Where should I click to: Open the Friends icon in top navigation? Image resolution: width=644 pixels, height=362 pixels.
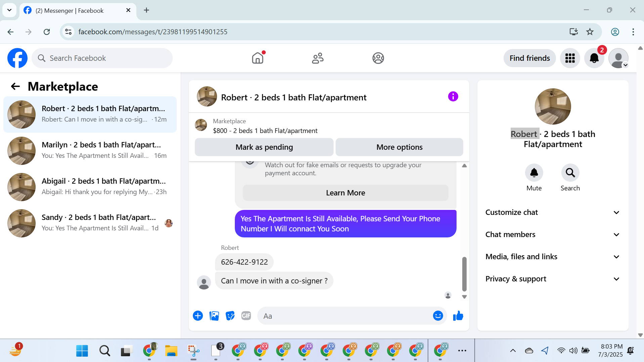click(318, 58)
